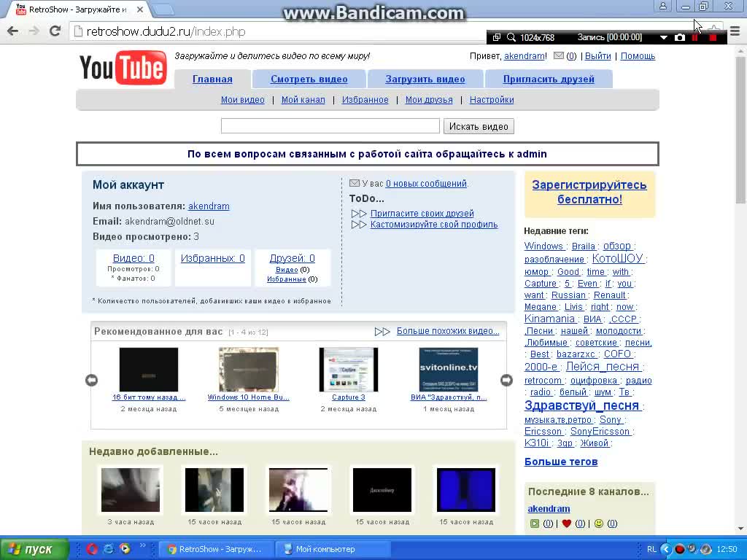Open the Chrome menu hamburger icon
The height and width of the screenshot is (560, 747).
[735, 32]
